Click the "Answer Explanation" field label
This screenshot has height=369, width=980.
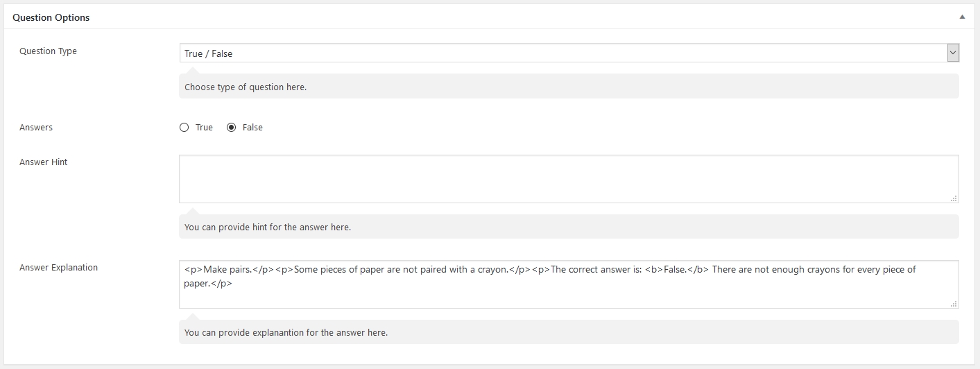pos(58,268)
